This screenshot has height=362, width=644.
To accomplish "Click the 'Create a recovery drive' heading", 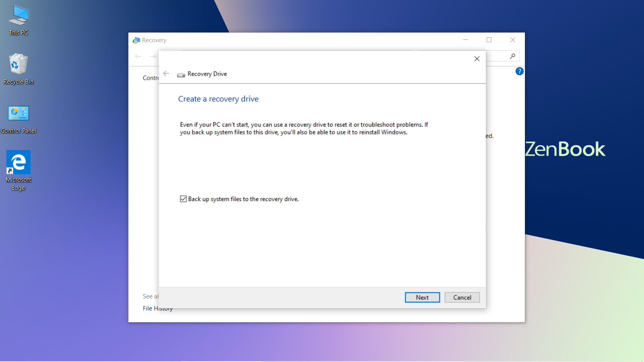I will pos(219,99).
